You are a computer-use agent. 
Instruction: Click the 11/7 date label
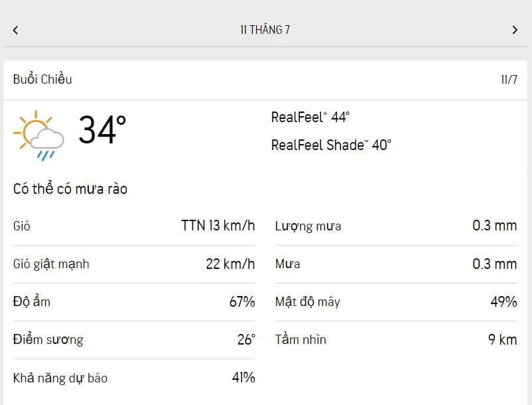coord(509,80)
